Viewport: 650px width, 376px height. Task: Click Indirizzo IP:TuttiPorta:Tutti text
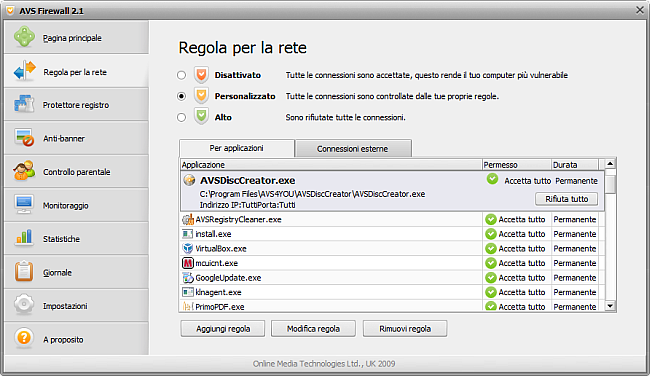[x=247, y=205]
